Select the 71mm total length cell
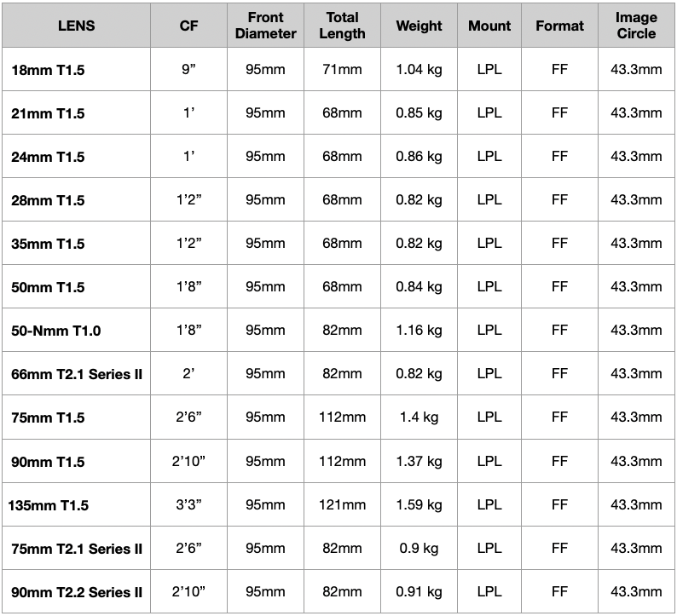Screen dimensions: 677x616 (x=343, y=70)
